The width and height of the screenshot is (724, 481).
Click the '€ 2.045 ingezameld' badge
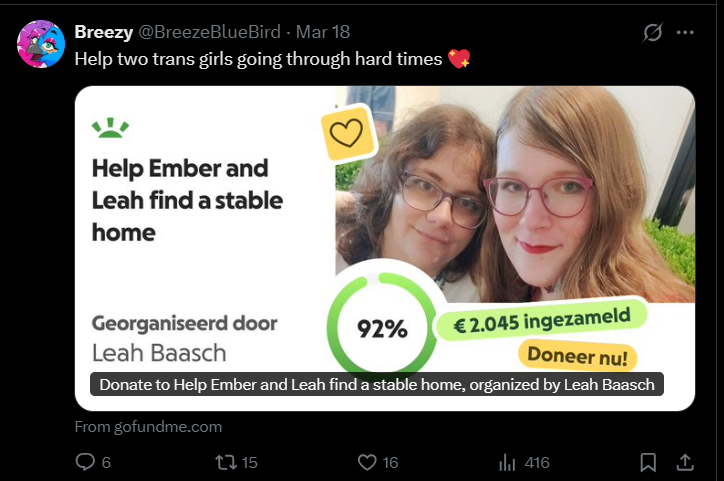542,319
